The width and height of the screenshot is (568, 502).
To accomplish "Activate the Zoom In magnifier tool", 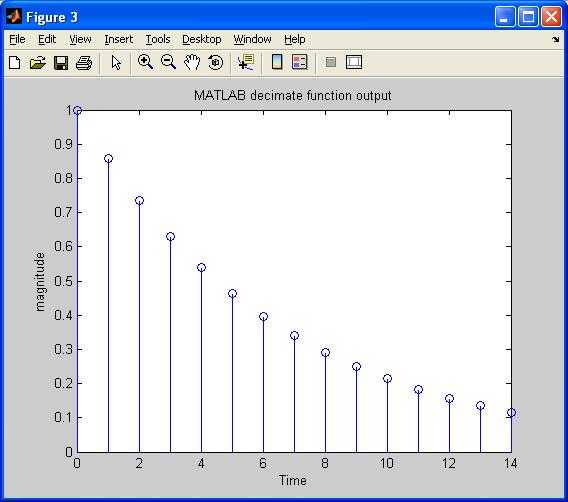I will pyautogui.click(x=145, y=62).
